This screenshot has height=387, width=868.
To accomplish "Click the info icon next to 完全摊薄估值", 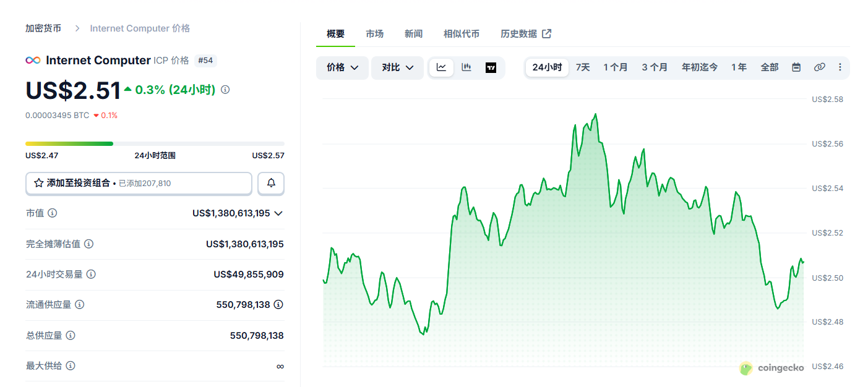I will coord(89,244).
